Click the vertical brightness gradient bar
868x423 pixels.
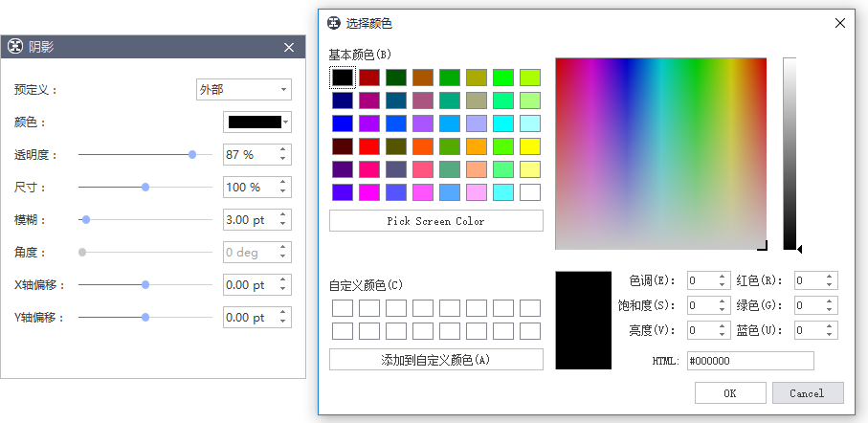click(x=790, y=153)
